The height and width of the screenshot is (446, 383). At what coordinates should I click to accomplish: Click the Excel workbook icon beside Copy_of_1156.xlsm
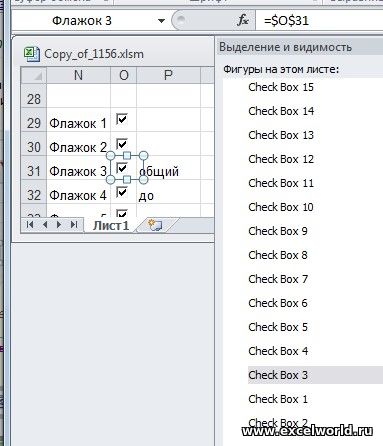pyautogui.click(x=32, y=54)
